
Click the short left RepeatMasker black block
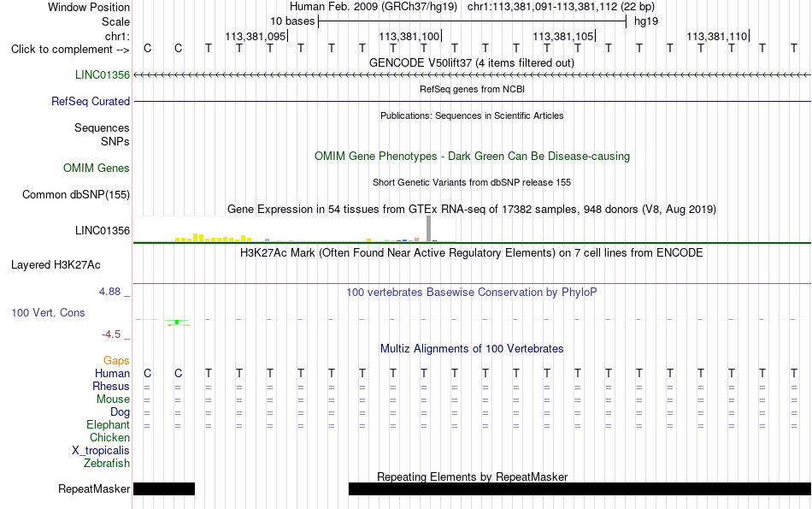click(164, 488)
